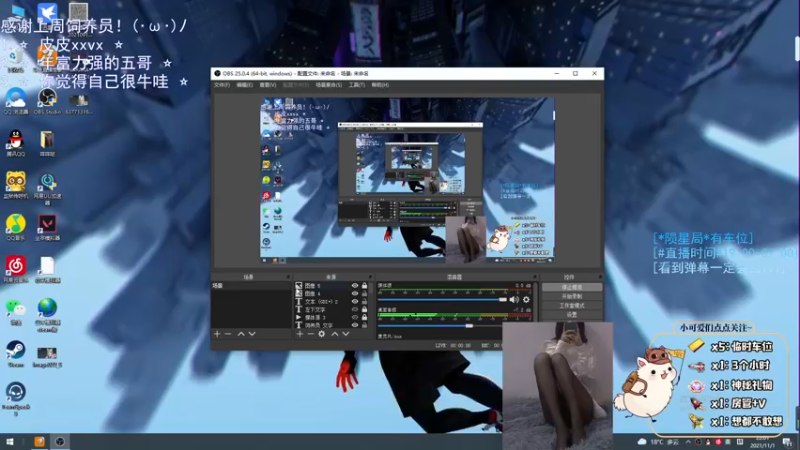Click the 设置 button in Controls
The height and width of the screenshot is (450, 800).
click(x=571, y=315)
